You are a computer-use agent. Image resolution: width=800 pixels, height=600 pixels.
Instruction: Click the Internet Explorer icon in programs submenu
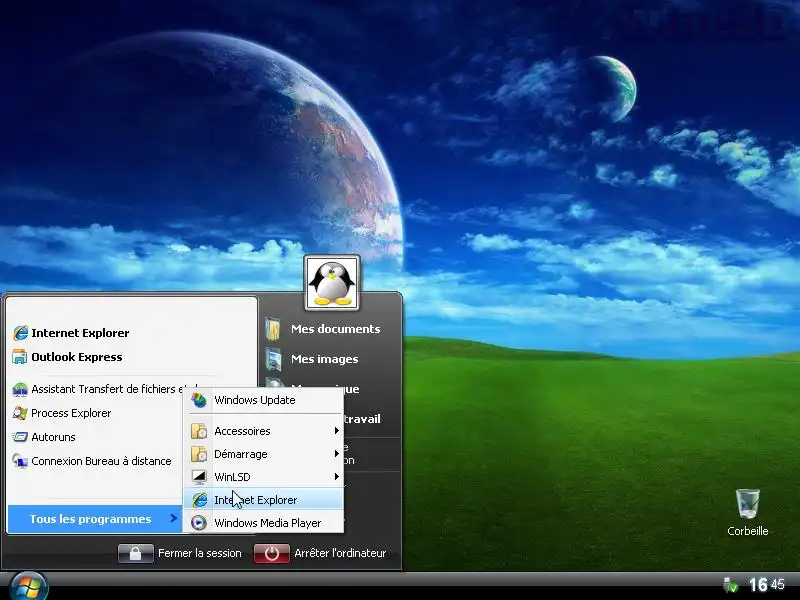tap(199, 500)
